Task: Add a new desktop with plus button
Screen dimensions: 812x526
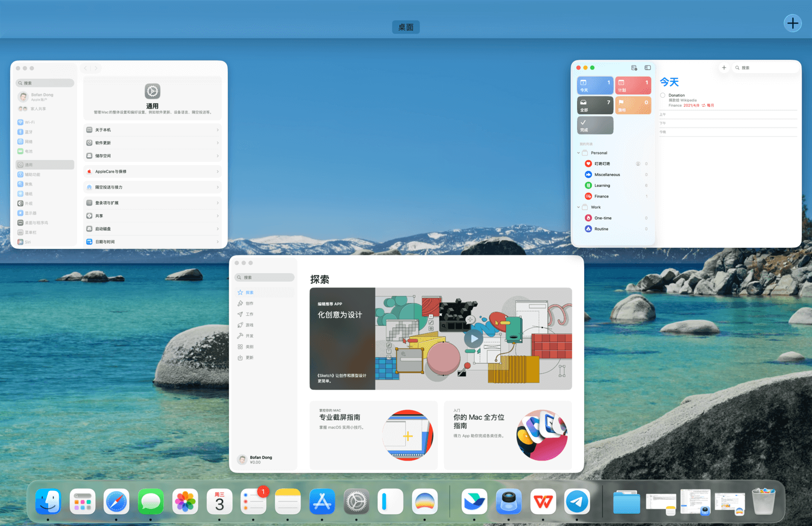Action: (792, 23)
